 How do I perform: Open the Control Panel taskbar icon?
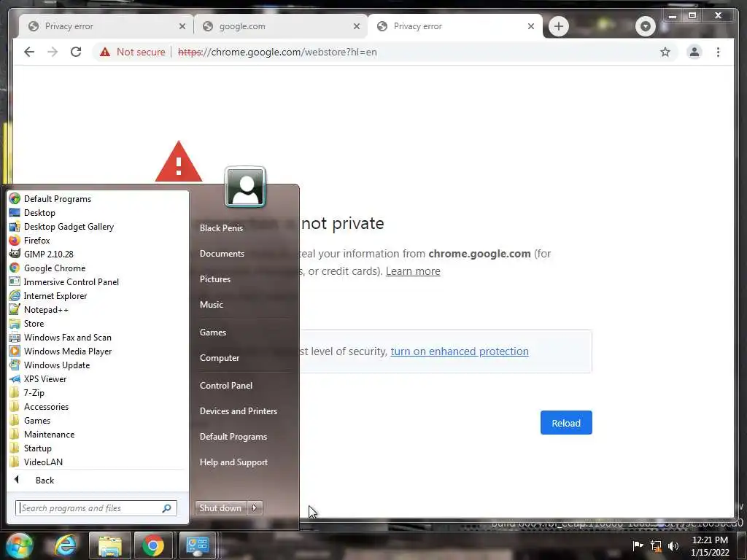click(x=197, y=545)
